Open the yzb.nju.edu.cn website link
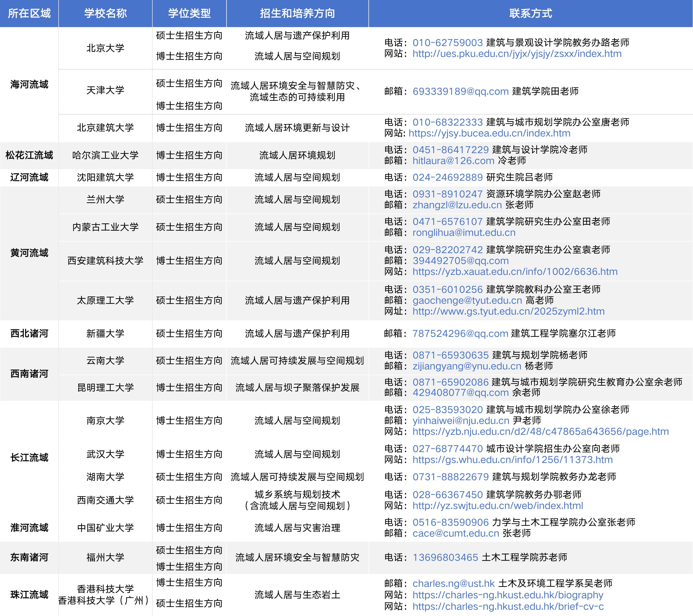 [541, 431]
